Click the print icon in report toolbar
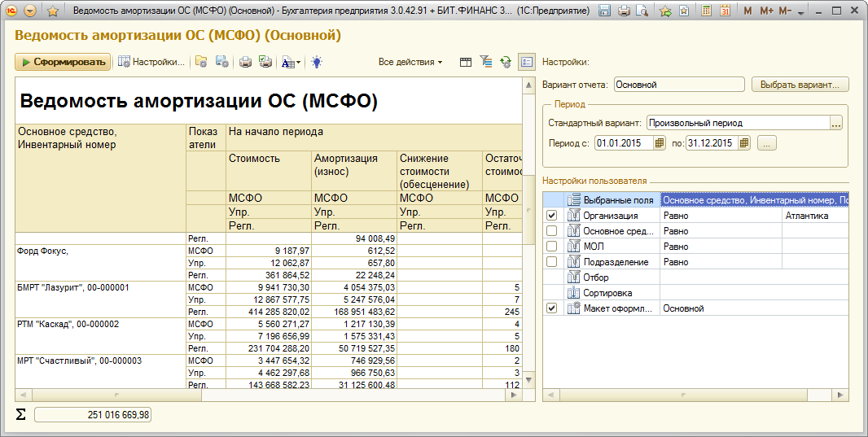This screenshot has width=868, height=437. (245, 62)
